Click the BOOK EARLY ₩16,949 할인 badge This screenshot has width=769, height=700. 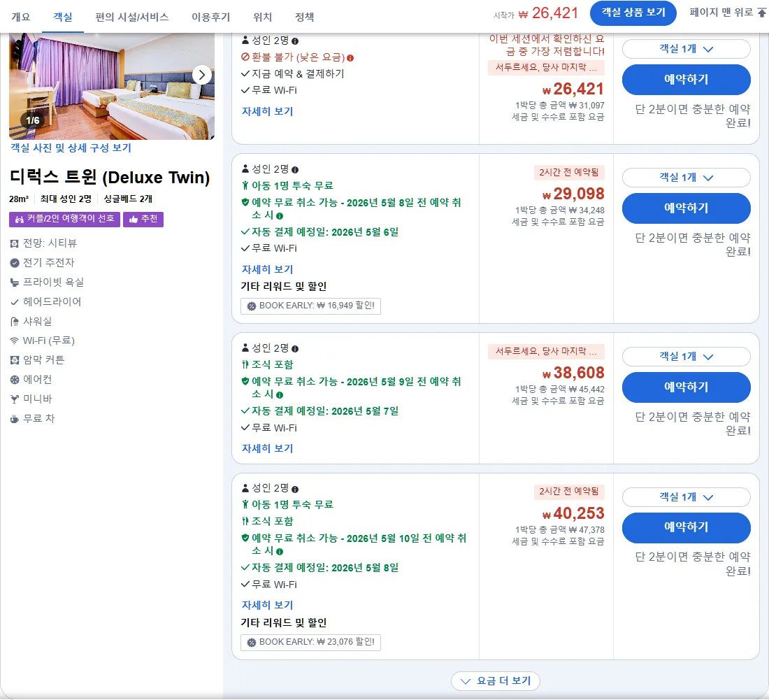(310, 306)
